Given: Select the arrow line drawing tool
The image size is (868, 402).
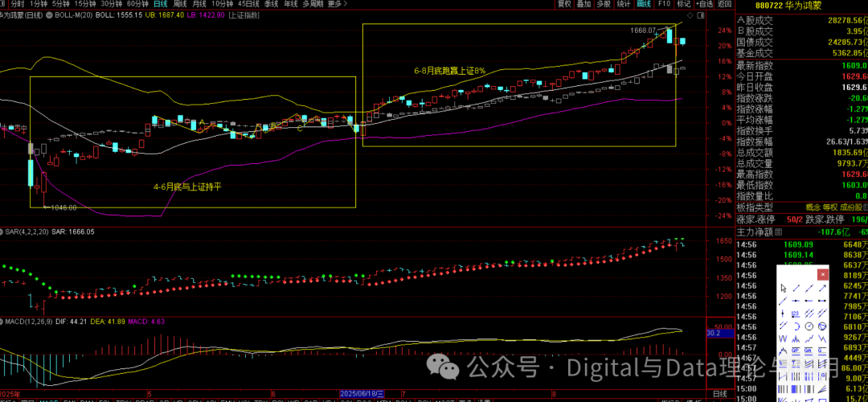Looking at the screenshot, I should (x=823, y=289).
